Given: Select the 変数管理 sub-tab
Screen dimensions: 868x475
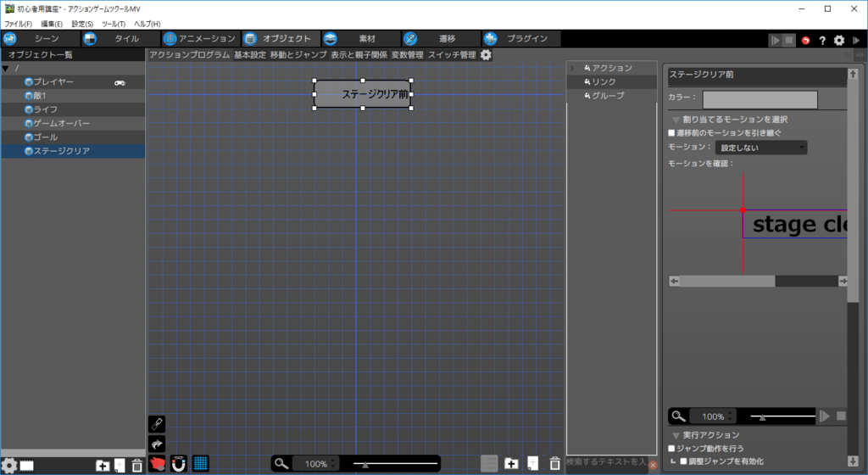Looking at the screenshot, I should point(408,55).
